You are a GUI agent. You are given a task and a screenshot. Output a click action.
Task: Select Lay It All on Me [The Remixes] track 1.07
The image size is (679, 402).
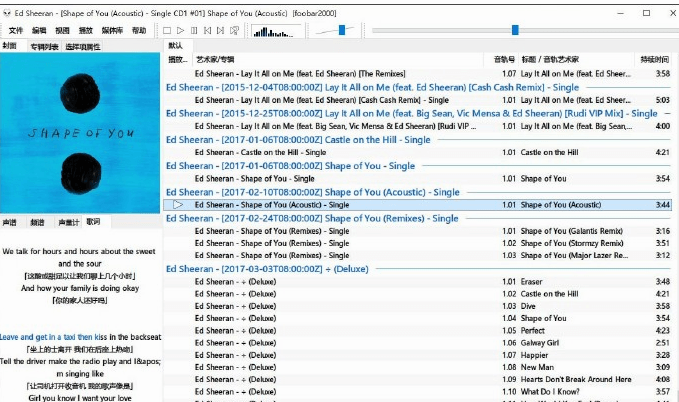418,74
